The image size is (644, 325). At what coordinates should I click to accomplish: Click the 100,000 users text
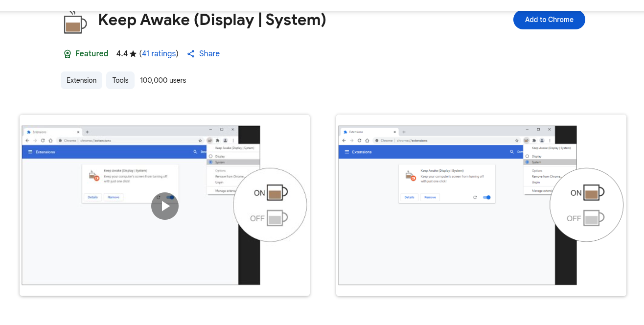click(163, 80)
